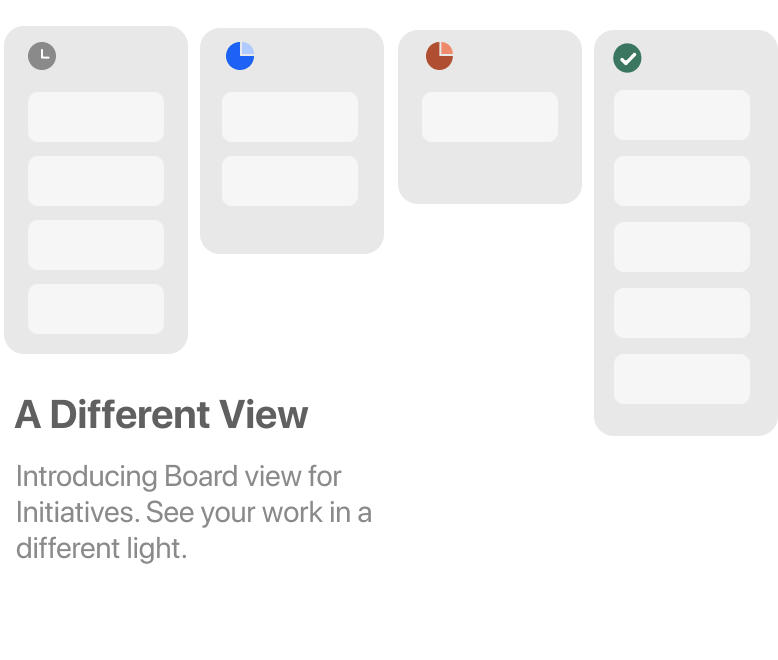The width and height of the screenshot is (778, 660).
Task: Select second card in clock column
Action: (x=96, y=181)
